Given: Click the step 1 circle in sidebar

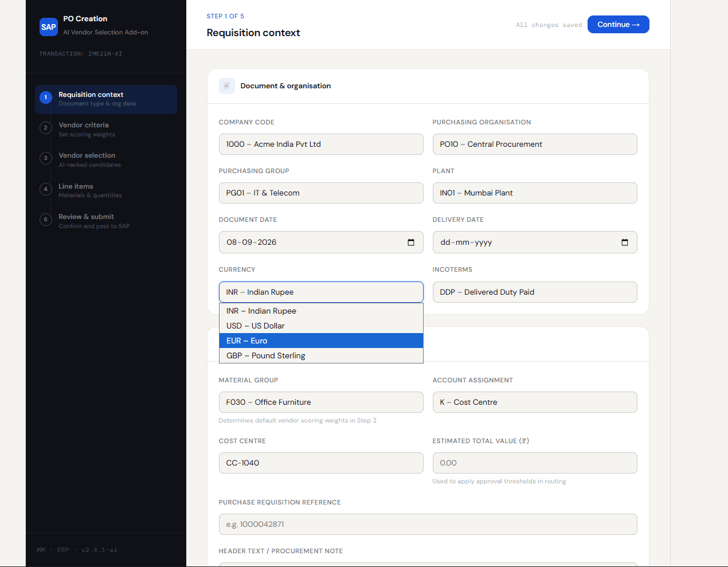Looking at the screenshot, I should coord(46,97).
